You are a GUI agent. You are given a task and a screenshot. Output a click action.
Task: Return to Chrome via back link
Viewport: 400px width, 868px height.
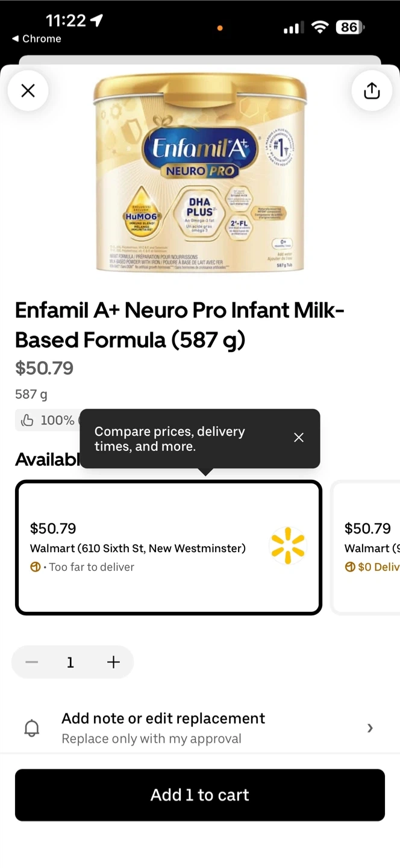click(x=36, y=39)
